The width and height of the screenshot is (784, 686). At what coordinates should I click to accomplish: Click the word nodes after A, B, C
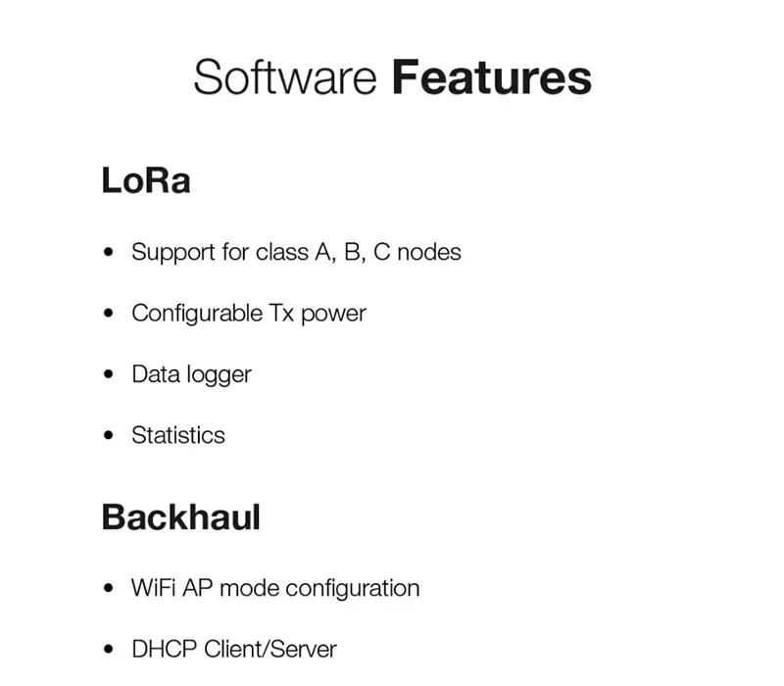pyautogui.click(x=429, y=252)
